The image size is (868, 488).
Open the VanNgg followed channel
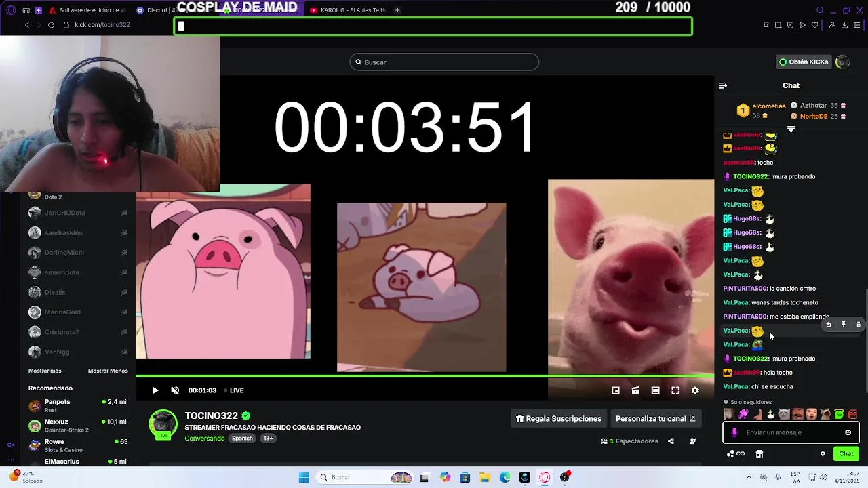coord(78,352)
